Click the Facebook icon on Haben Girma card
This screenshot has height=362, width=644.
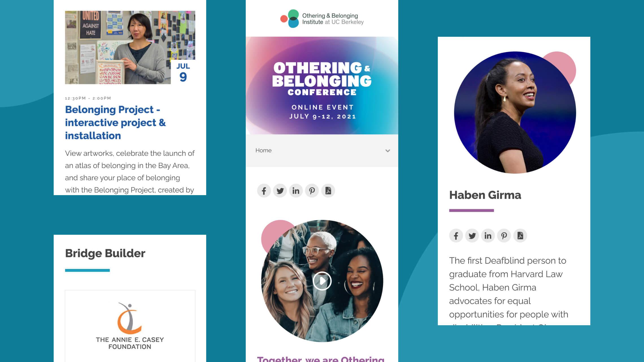coord(456,235)
